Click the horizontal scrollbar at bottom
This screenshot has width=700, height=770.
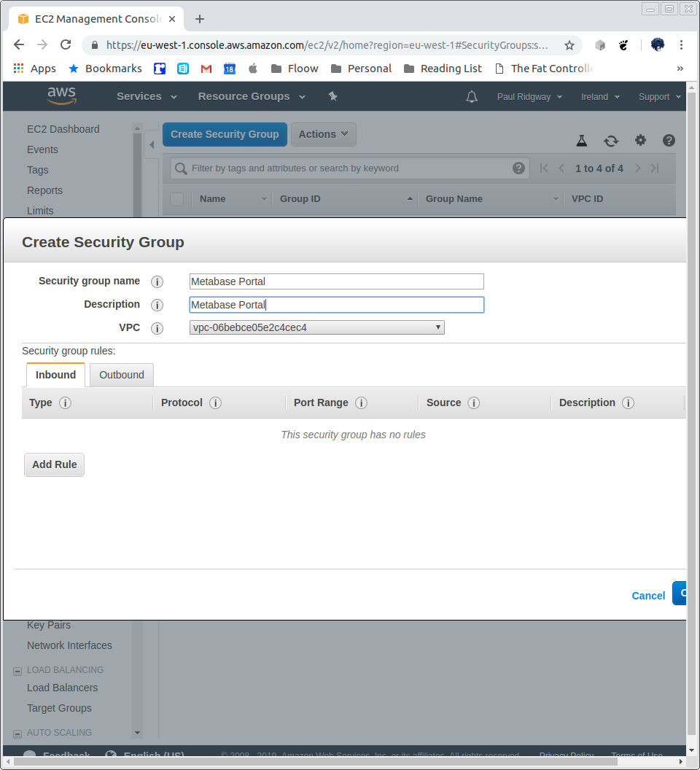click(315, 762)
